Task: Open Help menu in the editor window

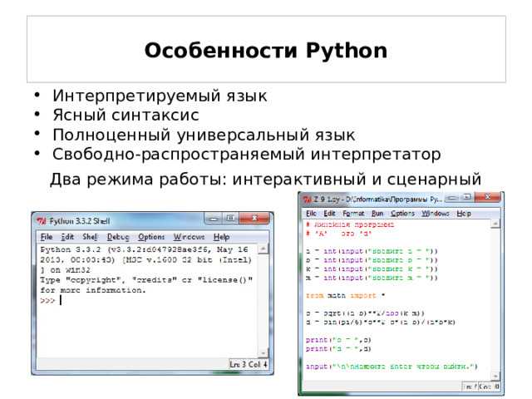Action: 464,214
